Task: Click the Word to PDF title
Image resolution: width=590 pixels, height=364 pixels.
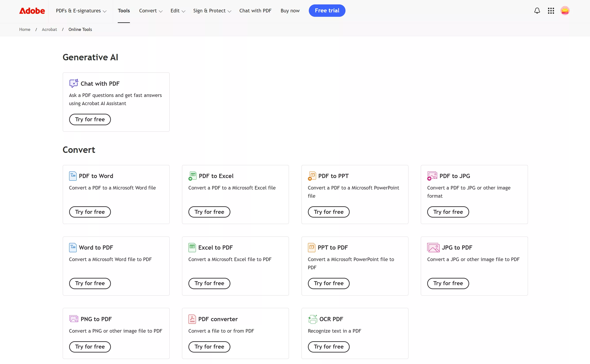Action: [x=96, y=247]
